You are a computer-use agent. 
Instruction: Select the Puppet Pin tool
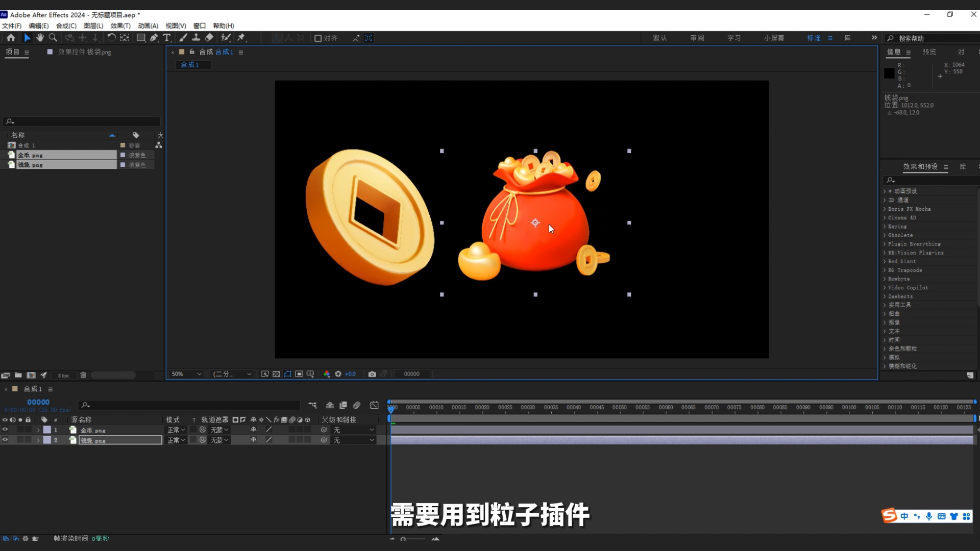[x=242, y=37]
